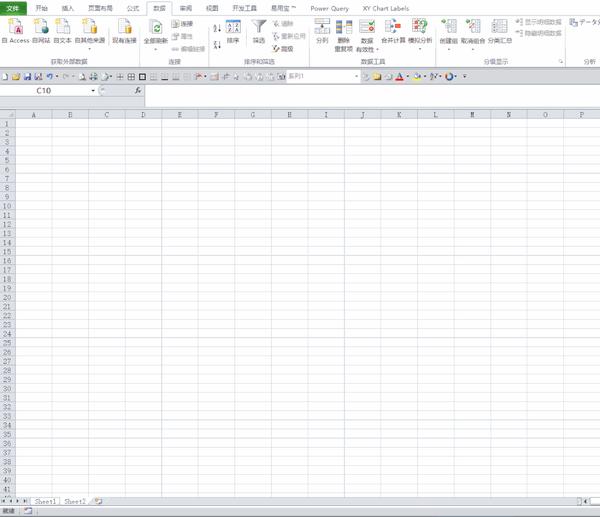Image resolution: width=600 pixels, height=517 pixels.
Task: Click the fx insert function button
Action: click(x=138, y=90)
